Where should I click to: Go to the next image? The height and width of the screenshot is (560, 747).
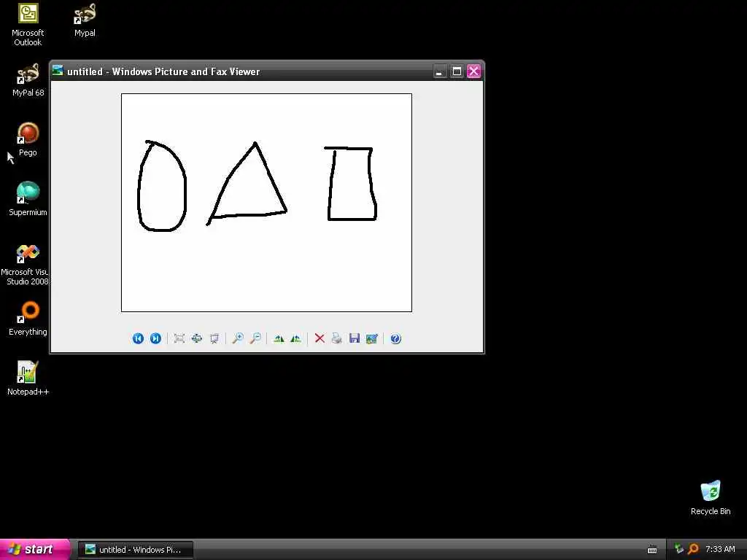coord(156,338)
